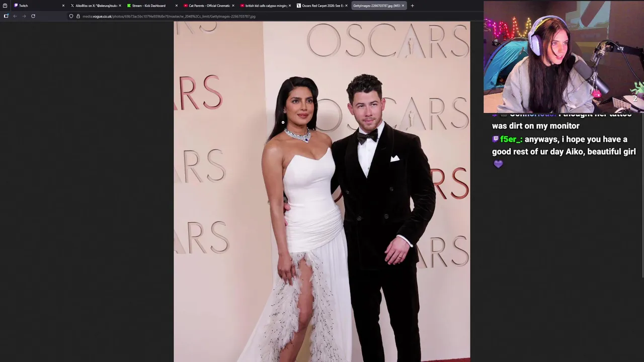Select the GettyImages-2266703787.jpg tab
This screenshot has height=362, width=644.
coord(378,6)
